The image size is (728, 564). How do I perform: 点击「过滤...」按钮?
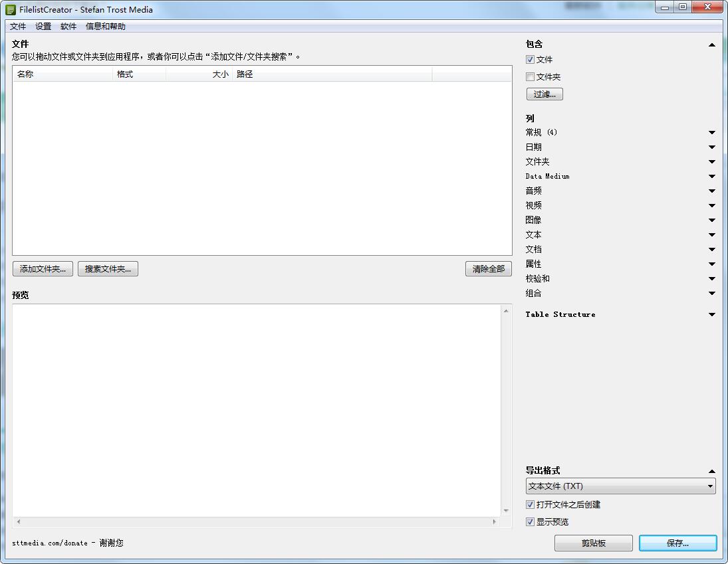[x=545, y=94]
